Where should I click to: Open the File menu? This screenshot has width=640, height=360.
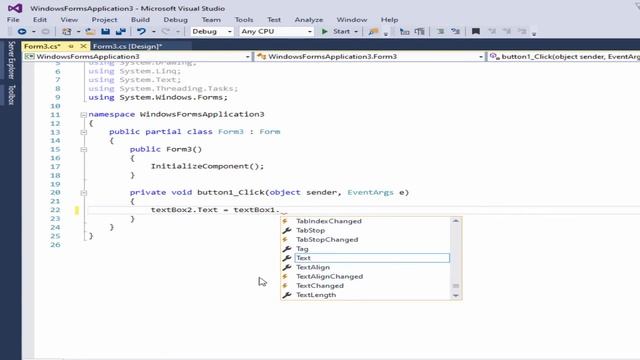(x=13, y=20)
